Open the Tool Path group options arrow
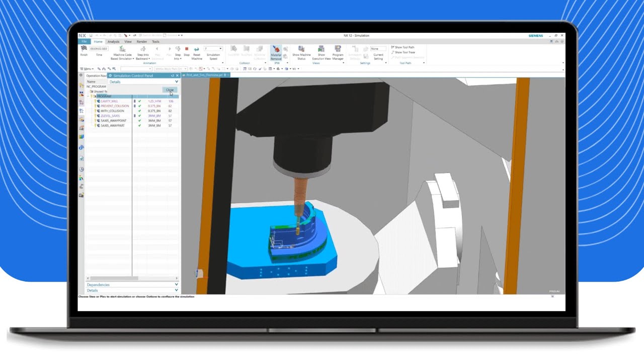This screenshot has height=362, width=644. coord(424,63)
